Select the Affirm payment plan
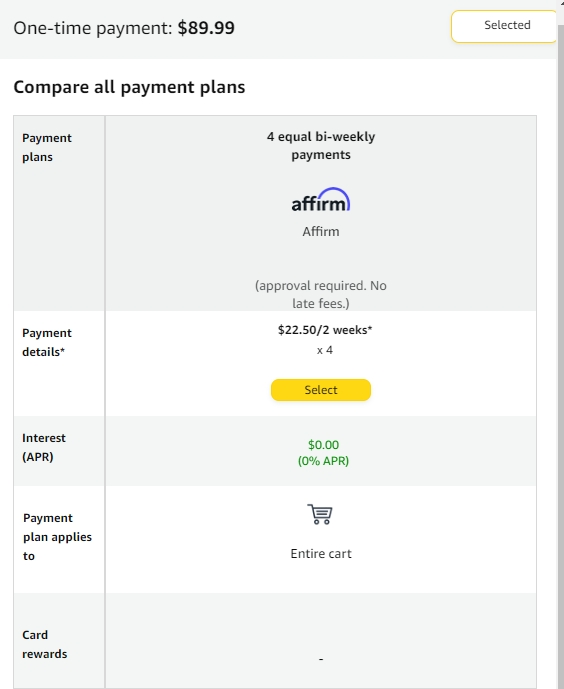 pos(321,390)
